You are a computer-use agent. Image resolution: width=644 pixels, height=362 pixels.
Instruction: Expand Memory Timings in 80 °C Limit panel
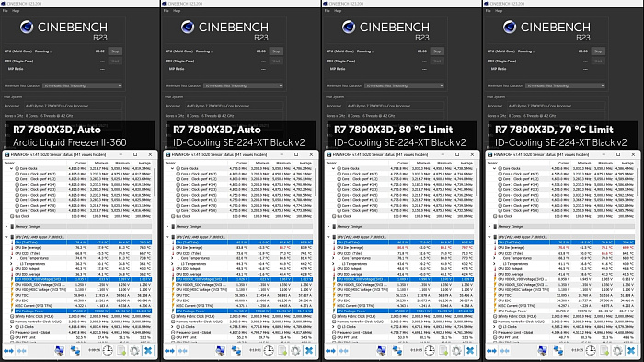click(x=328, y=226)
